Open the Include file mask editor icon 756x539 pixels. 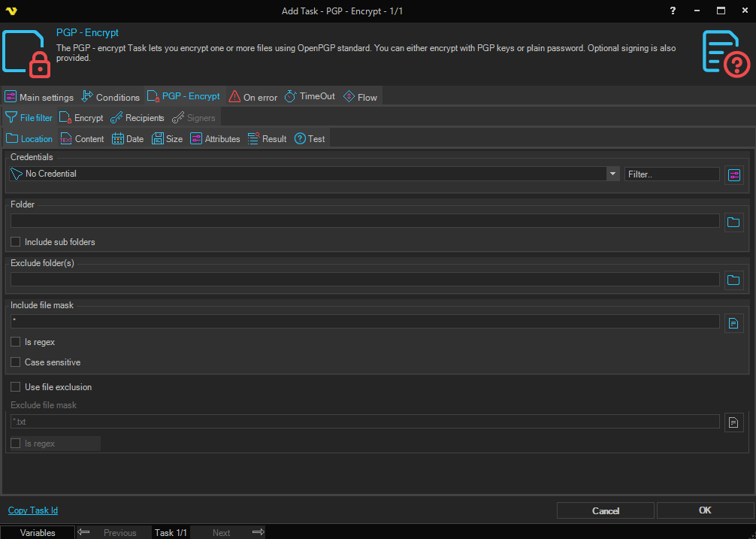733,323
